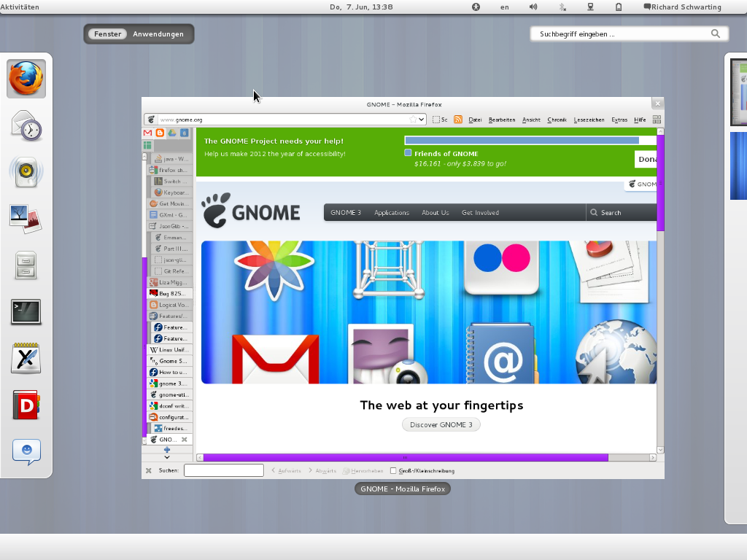This screenshot has width=747, height=560.
Task: Open accessibility menu in top bar
Action: pos(476,7)
